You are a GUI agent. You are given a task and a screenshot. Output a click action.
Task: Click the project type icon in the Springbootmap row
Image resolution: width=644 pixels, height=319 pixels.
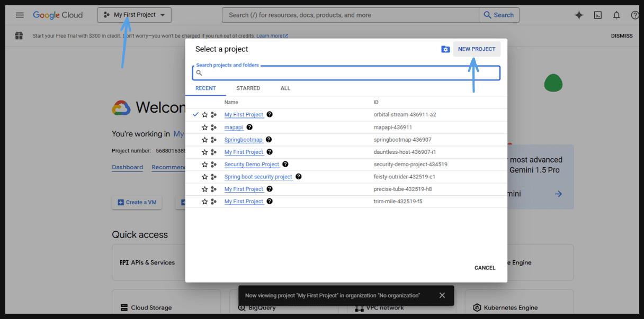(x=213, y=140)
